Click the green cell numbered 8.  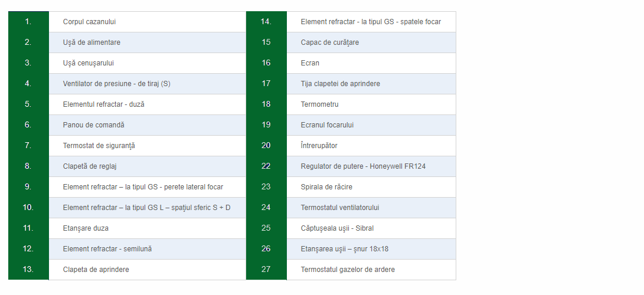(28, 166)
